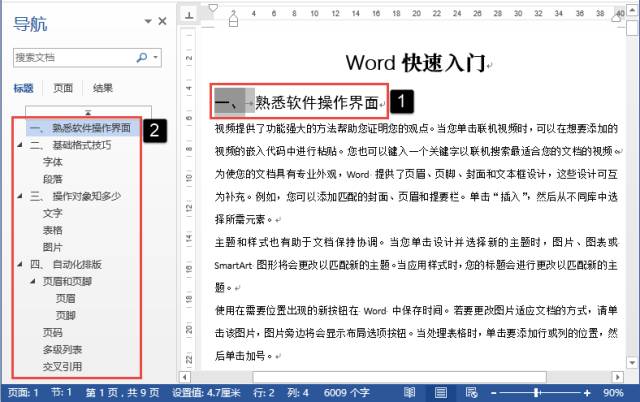
Task: Click 行: 2 in the status bar
Action: (264, 393)
